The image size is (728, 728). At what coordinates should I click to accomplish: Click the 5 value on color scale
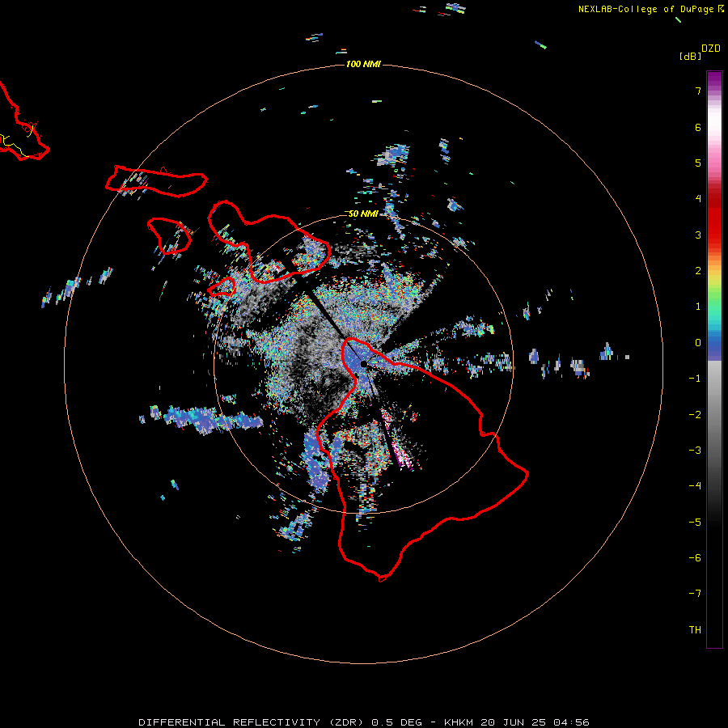[698, 163]
